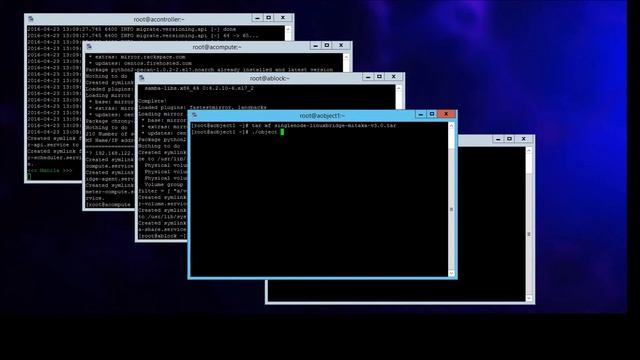The width and height of the screenshot is (640, 360).
Task: Click the root@ablock:~ title bar text
Action: pos(270,78)
